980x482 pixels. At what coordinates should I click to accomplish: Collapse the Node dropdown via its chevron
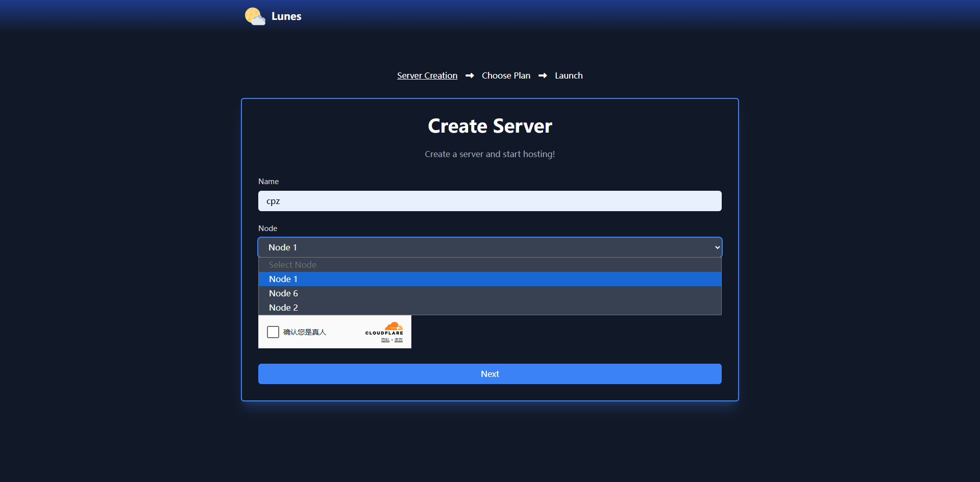coord(717,247)
